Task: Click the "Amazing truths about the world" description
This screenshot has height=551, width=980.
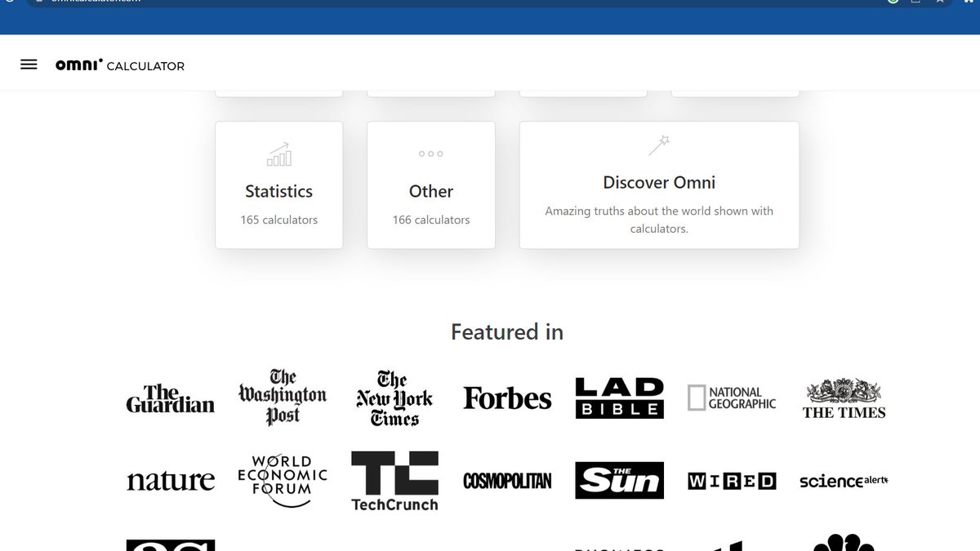Action: (x=659, y=220)
